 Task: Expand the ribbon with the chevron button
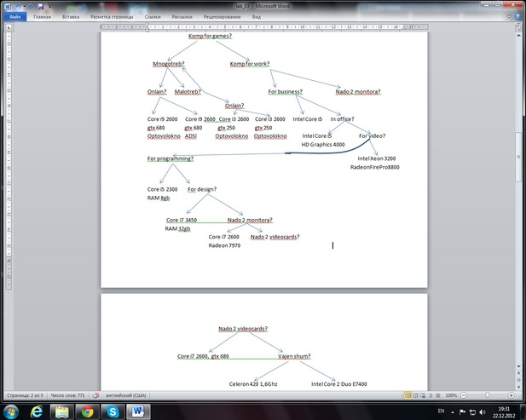coord(509,16)
